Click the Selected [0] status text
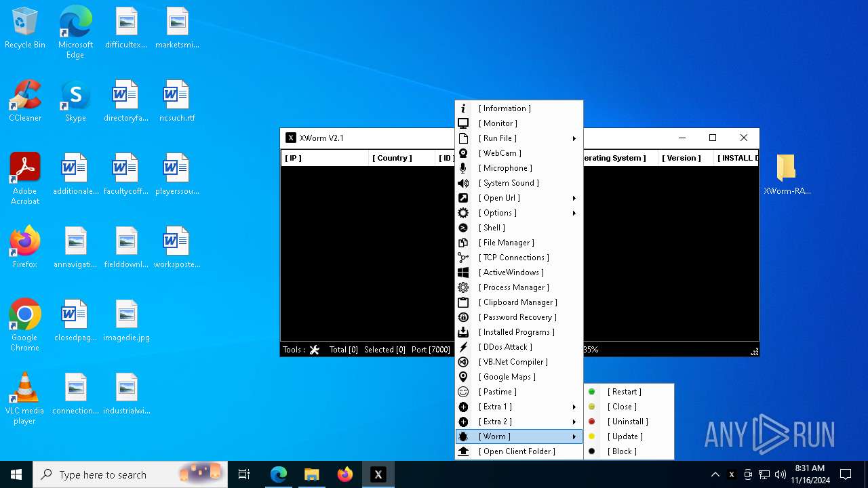This screenshot has width=868, height=488. pos(384,350)
